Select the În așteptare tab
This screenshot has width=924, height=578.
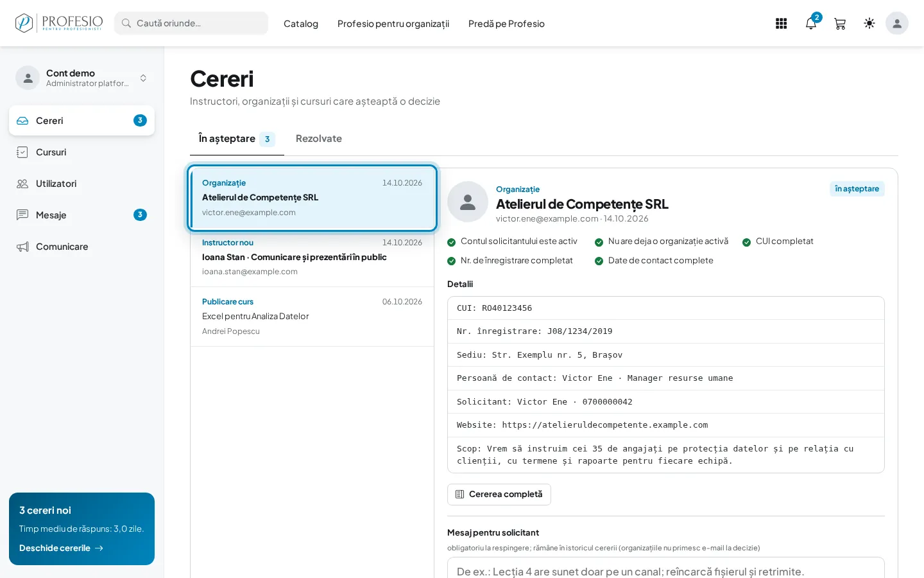[x=237, y=139]
